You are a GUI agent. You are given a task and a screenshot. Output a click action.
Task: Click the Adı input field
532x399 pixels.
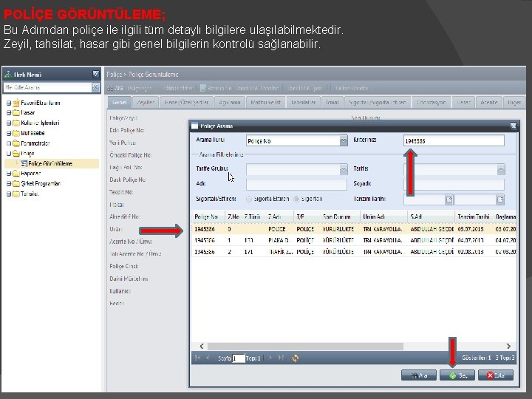(296, 184)
